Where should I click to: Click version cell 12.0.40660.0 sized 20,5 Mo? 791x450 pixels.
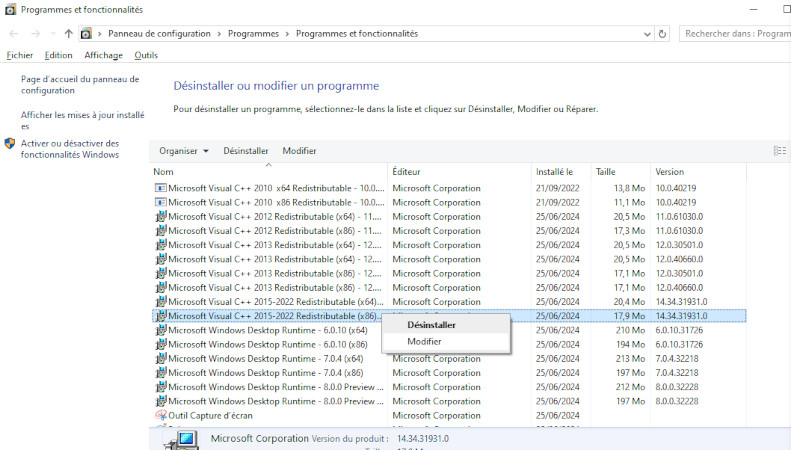pos(679,259)
